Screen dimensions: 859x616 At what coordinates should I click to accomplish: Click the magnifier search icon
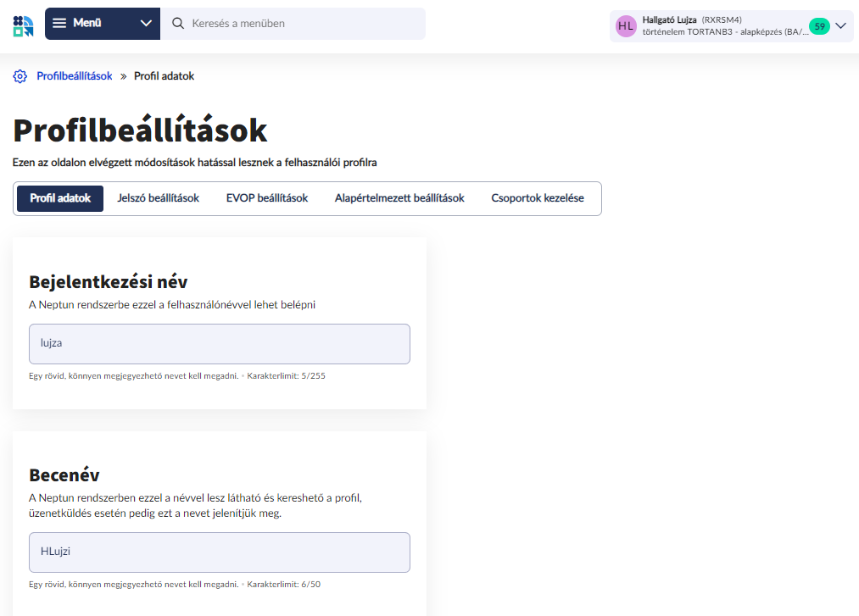(x=178, y=24)
